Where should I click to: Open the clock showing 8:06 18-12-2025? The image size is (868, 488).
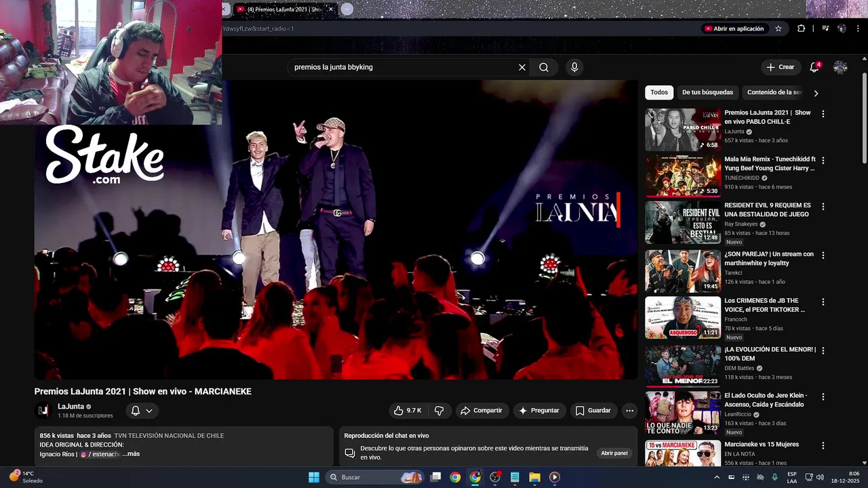(x=846, y=477)
